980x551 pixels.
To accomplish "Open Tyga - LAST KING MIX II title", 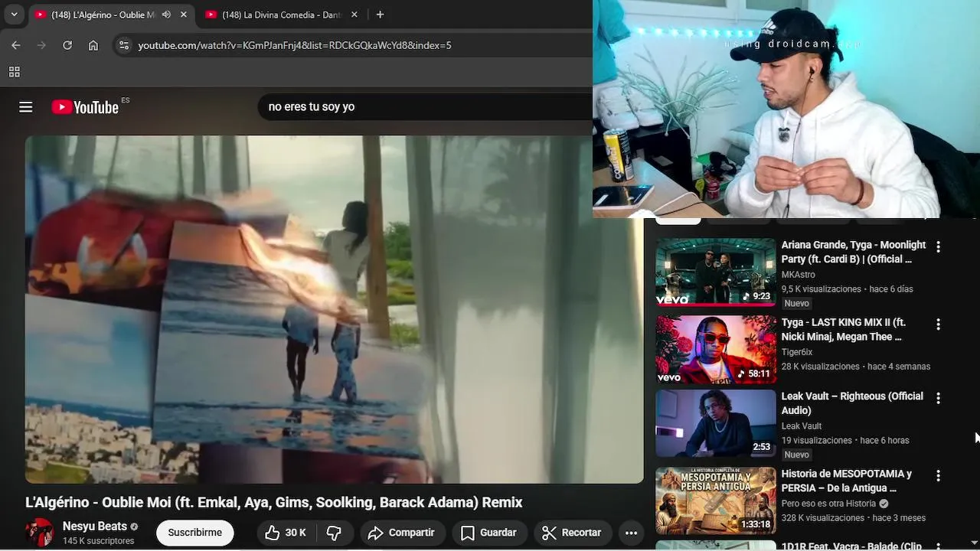I will coord(843,329).
